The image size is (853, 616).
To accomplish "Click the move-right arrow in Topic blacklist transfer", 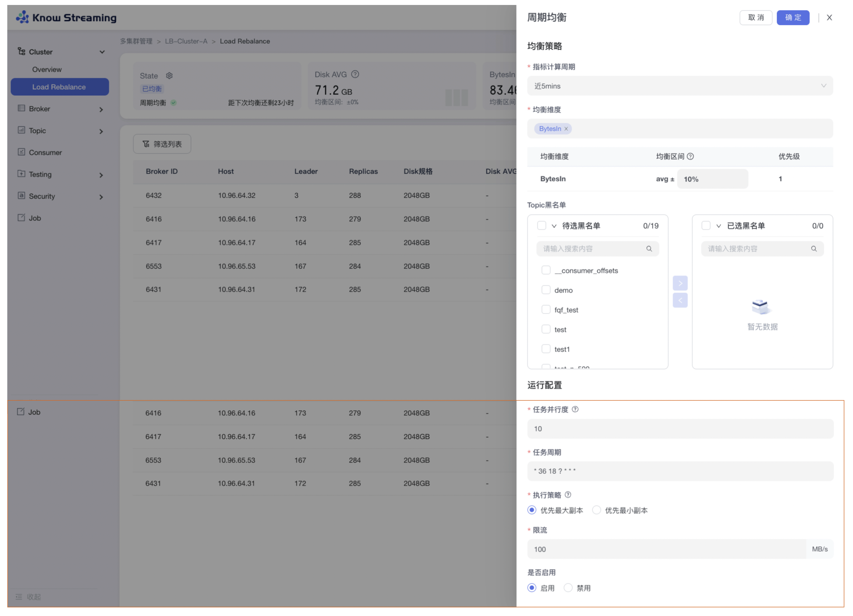I will coord(680,283).
